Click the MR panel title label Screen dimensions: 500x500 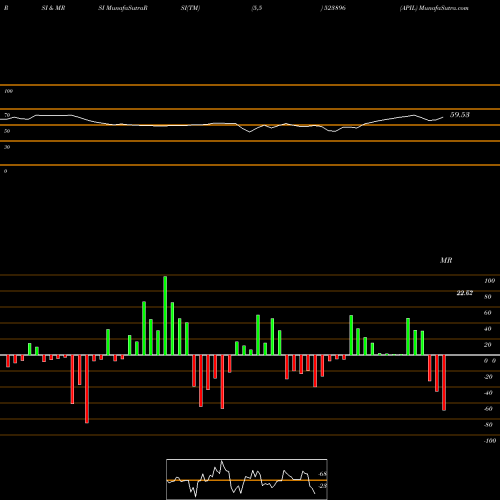coord(446,260)
